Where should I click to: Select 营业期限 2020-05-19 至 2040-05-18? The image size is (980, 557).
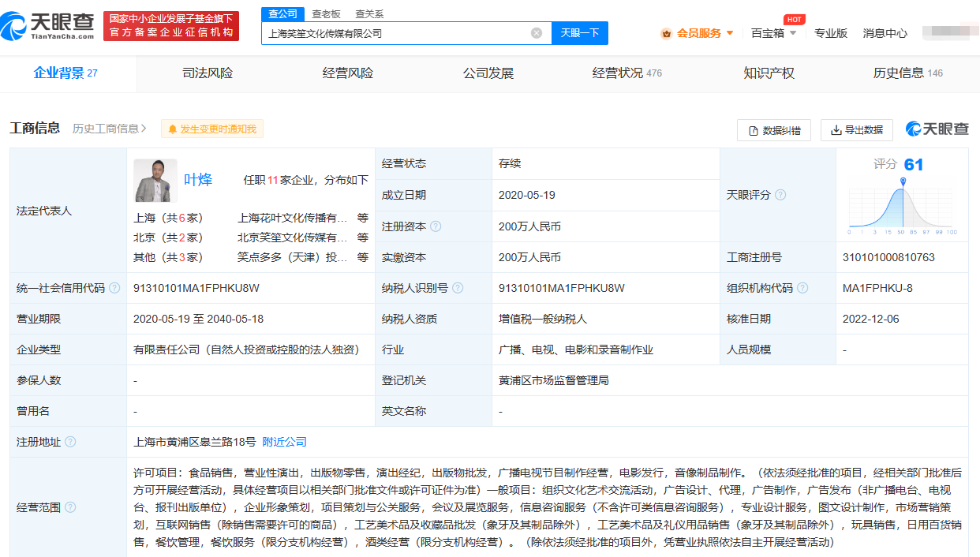(199, 319)
